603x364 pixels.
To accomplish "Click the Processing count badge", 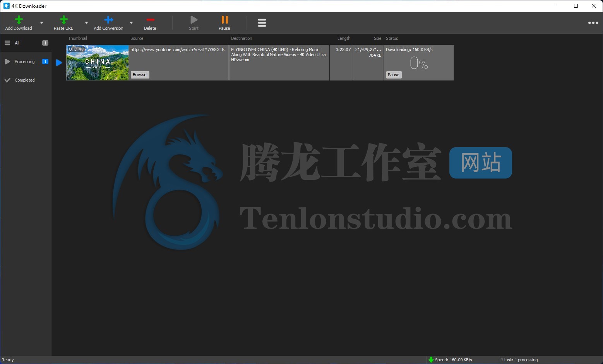I will (x=45, y=62).
